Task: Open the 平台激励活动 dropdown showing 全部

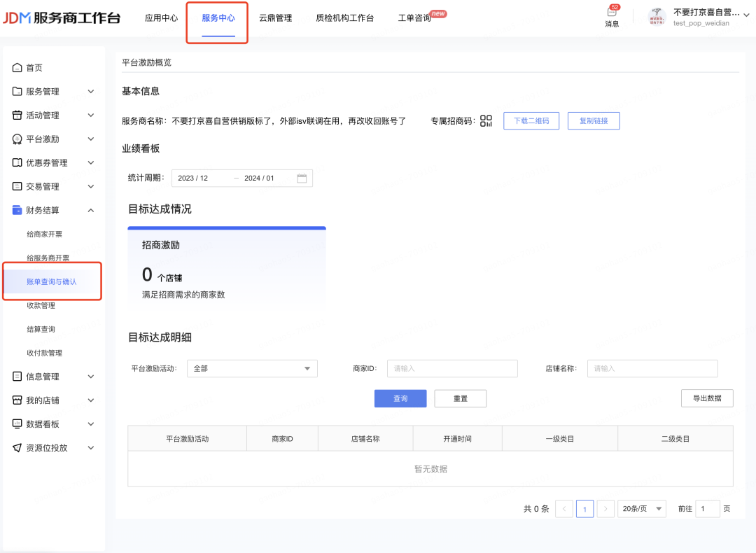Action: [252, 369]
